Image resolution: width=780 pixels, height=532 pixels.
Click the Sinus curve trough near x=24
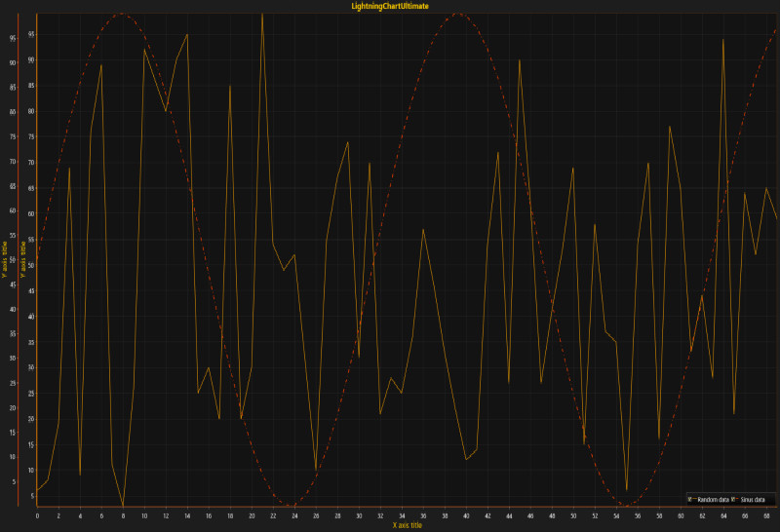pos(292,506)
